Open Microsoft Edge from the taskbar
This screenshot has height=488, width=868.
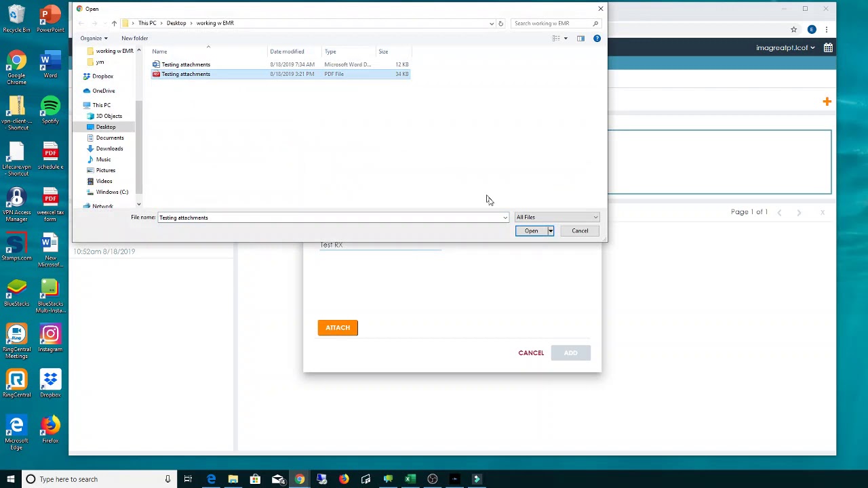tap(211, 479)
